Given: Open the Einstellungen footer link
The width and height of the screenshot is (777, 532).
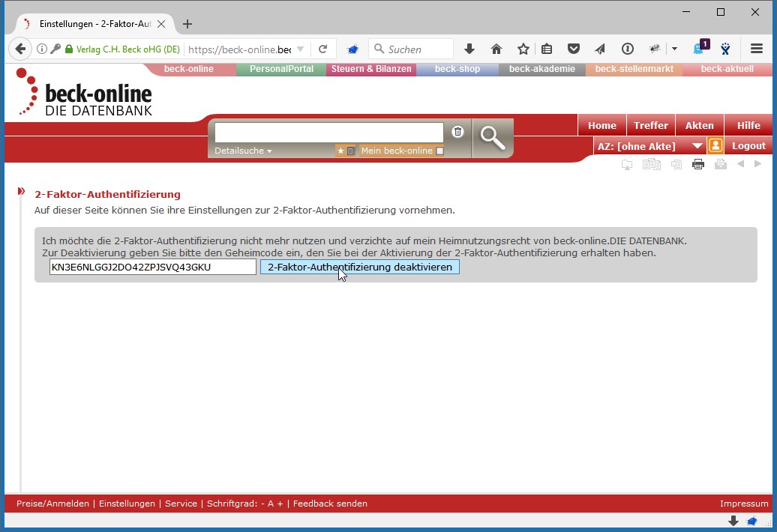Looking at the screenshot, I should pyautogui.click(x=127, y=504).
